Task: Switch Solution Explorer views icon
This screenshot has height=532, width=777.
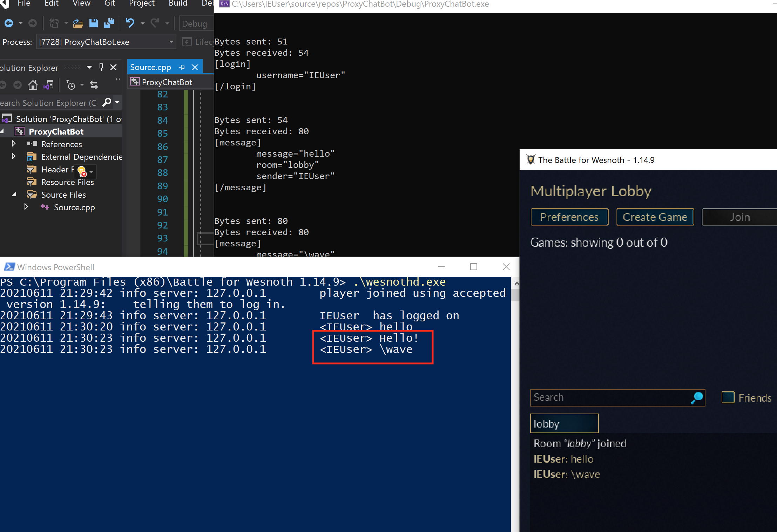Action: point(49,85)
